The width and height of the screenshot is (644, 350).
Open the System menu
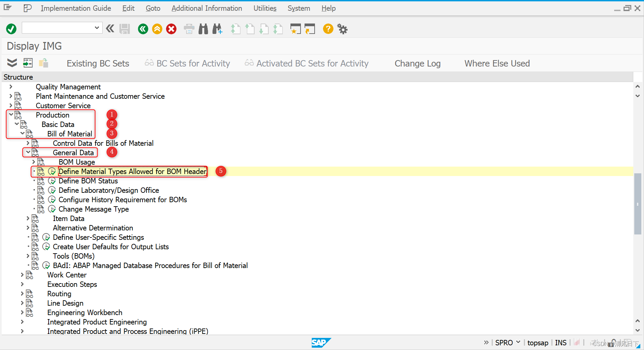click(x=299, y=8)
